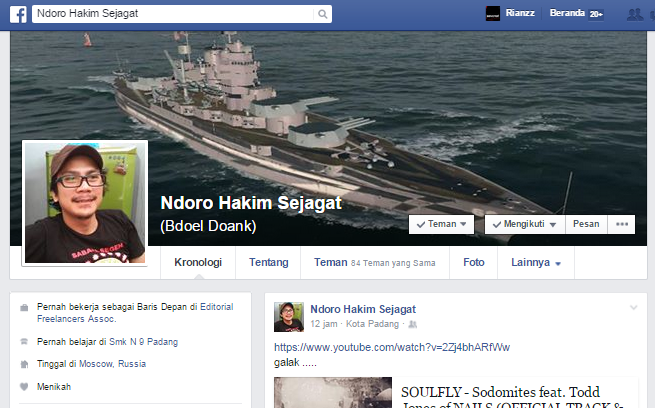
Task: Expand the Lainnya dropdown tab
Action: 536,262
